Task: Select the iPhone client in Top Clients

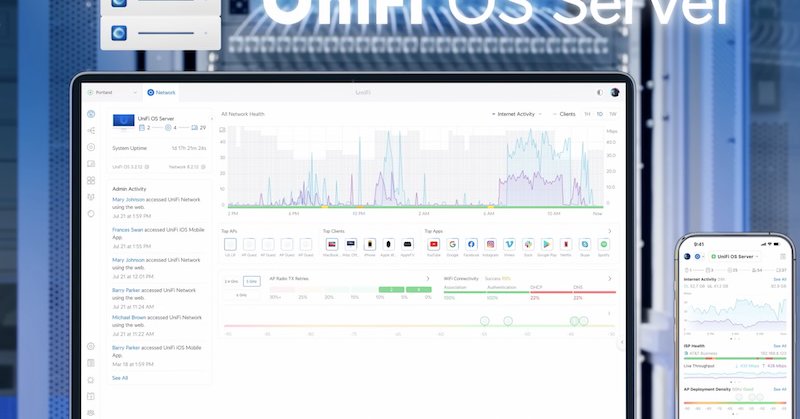Action: click(369, 244)
